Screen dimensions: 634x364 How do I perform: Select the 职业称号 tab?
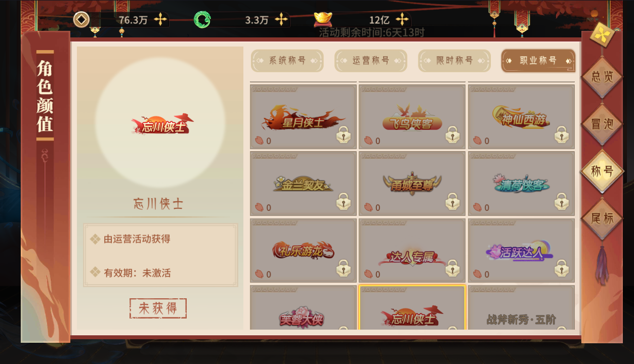tap(538, 61)
